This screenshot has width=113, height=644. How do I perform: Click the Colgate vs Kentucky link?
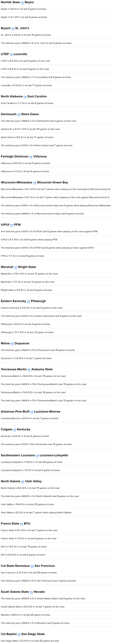14,430
